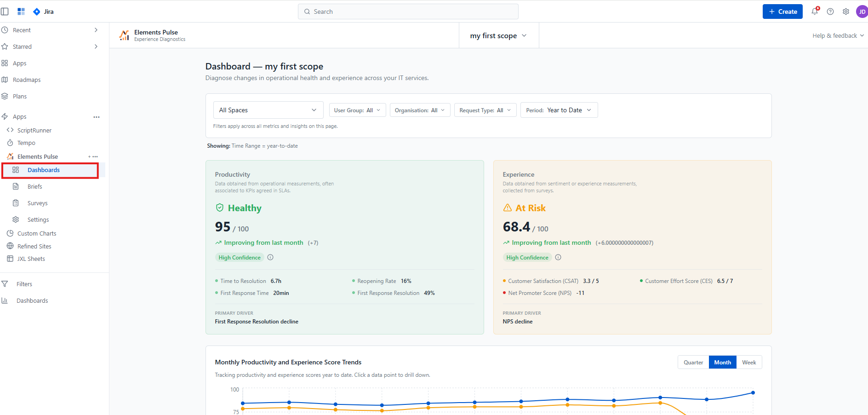Open Refined Sites in the sidebar

(x=34, y=246)
